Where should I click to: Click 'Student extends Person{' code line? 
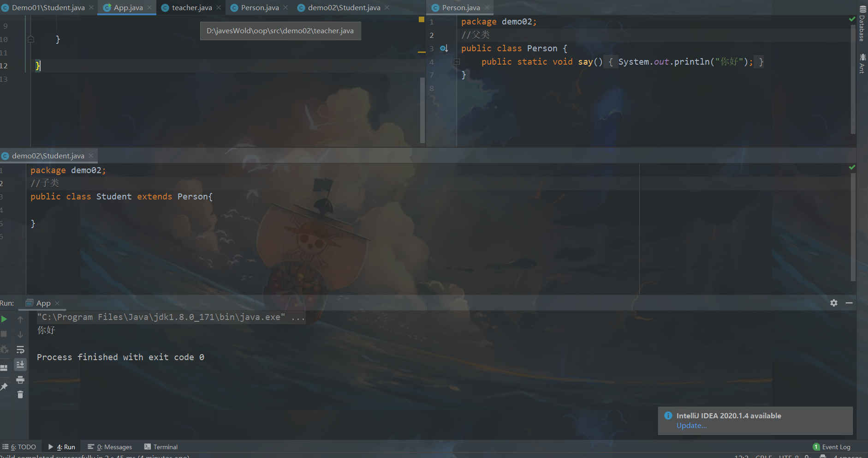[121, 197]
